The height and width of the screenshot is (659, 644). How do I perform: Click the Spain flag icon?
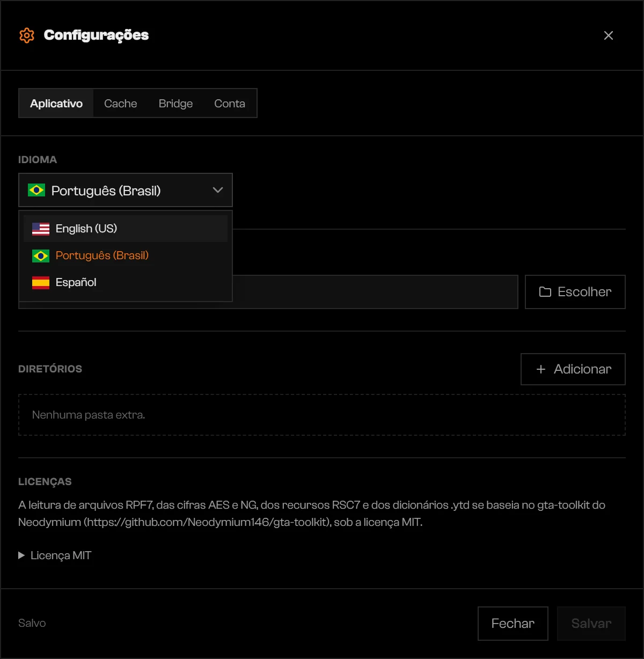41,282
